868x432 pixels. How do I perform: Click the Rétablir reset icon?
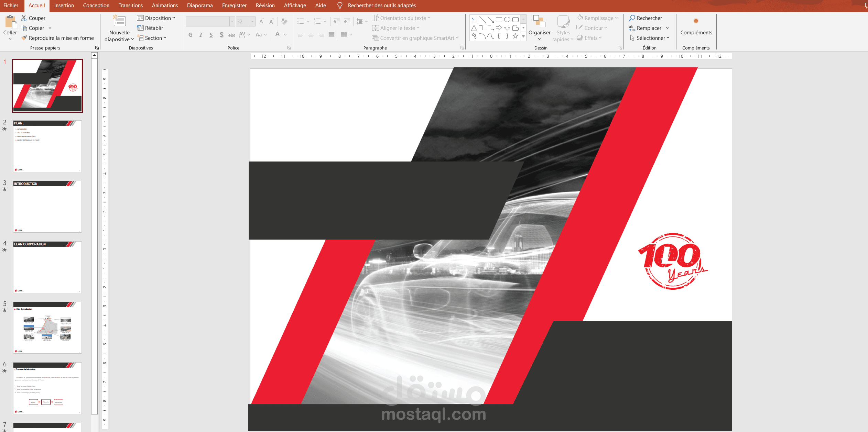click(x=140, y=28)
